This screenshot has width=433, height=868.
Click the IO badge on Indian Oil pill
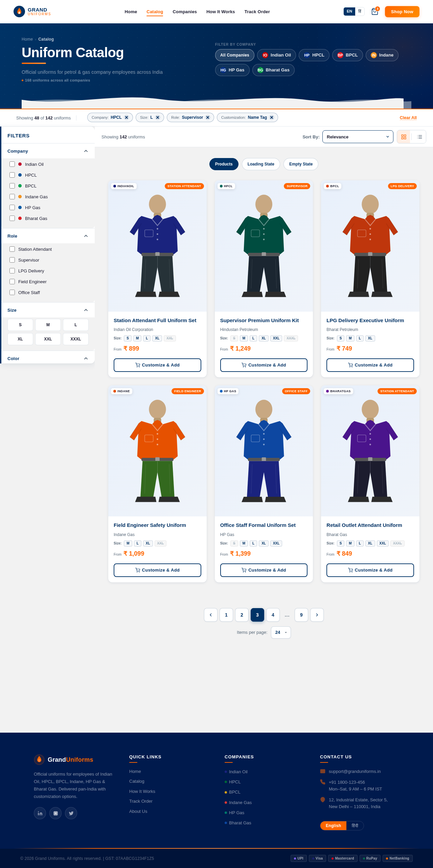(265, 55)
